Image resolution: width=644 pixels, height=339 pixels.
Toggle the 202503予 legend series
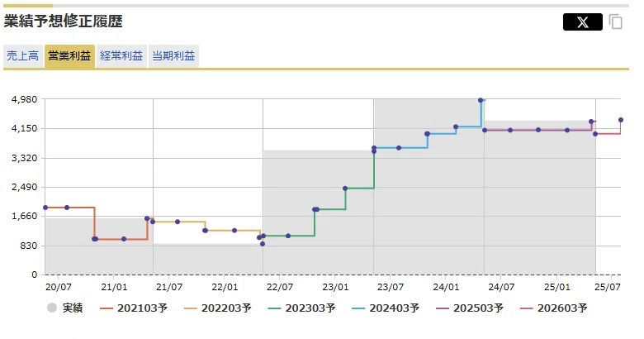click(x=470, y=308)
